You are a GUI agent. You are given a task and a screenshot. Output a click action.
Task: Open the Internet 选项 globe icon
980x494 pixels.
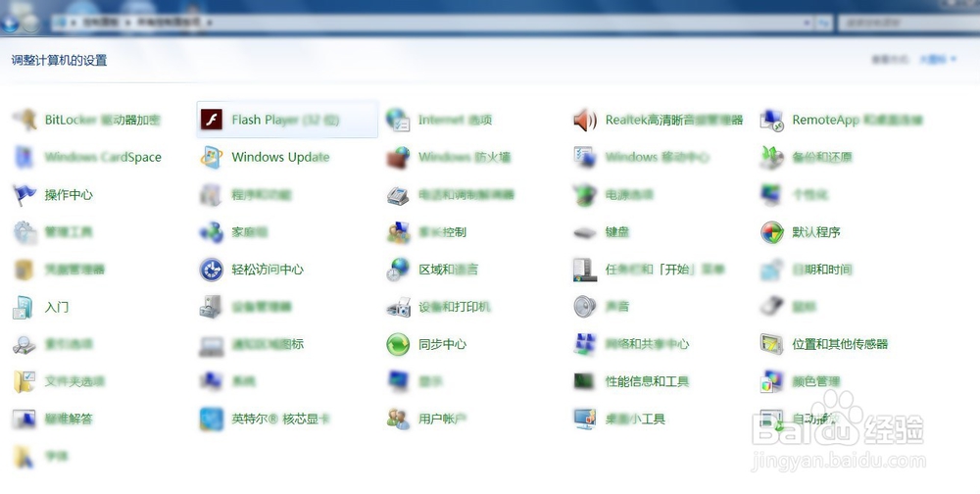click(x=398, y=119)
